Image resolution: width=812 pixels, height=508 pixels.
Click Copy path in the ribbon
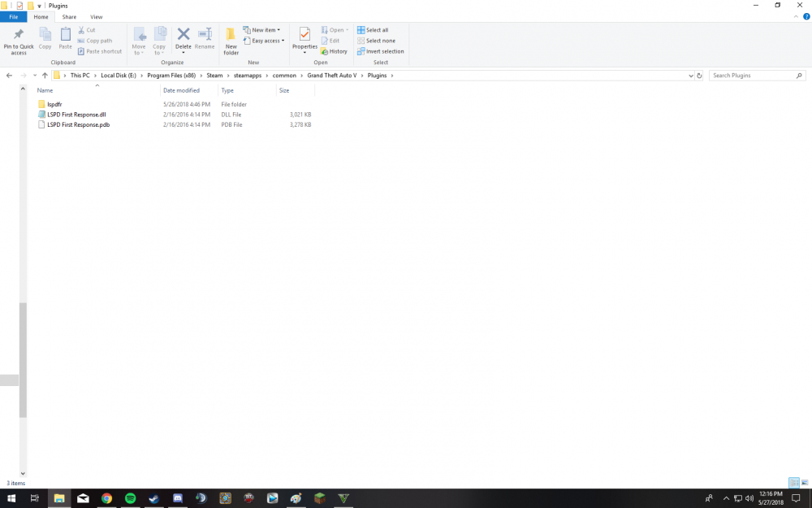95,41
